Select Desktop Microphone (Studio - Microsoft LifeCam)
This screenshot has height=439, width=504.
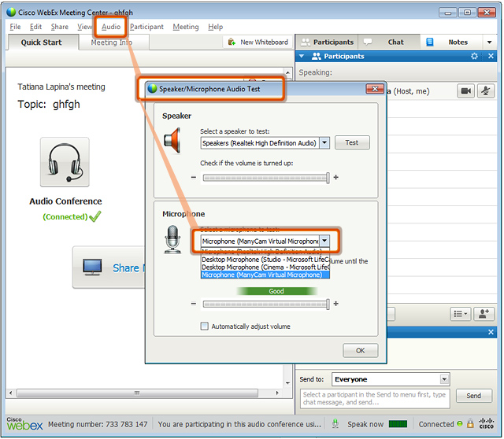point(265,260)
